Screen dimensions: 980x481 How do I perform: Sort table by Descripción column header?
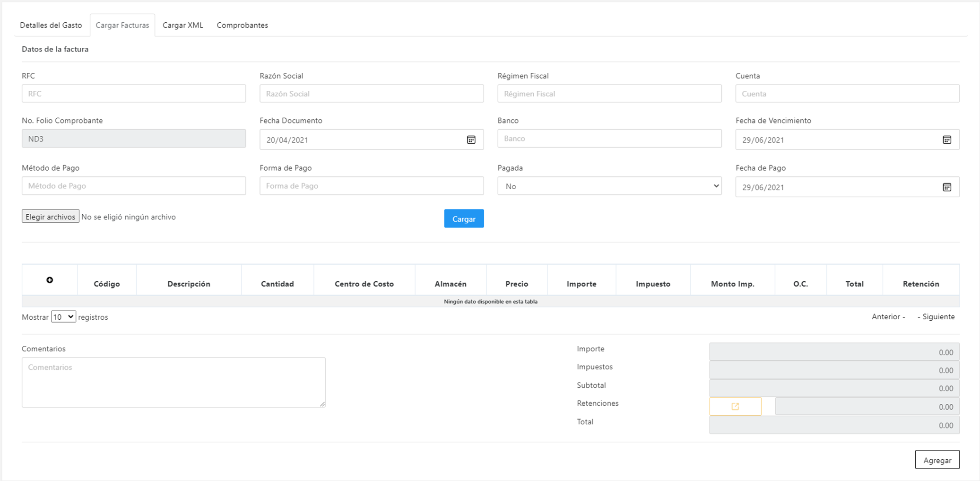pos(189,284)
